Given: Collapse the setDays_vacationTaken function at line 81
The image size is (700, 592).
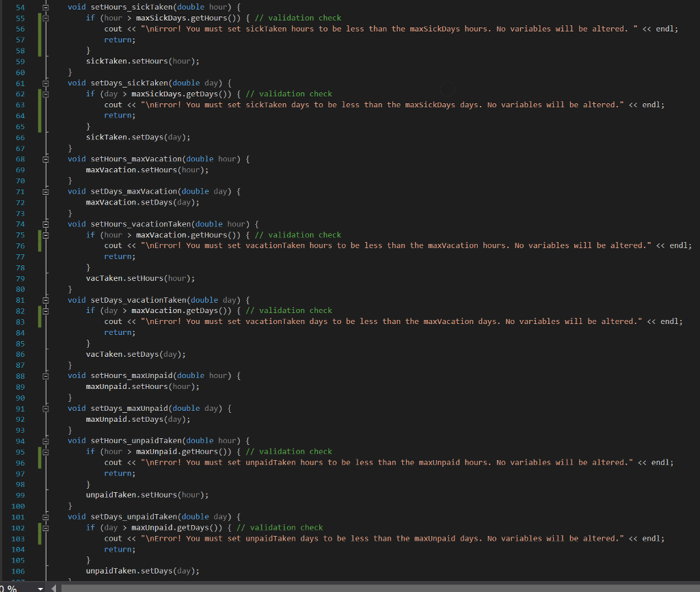Looking at the screenshot, I should tap(46, 300).
